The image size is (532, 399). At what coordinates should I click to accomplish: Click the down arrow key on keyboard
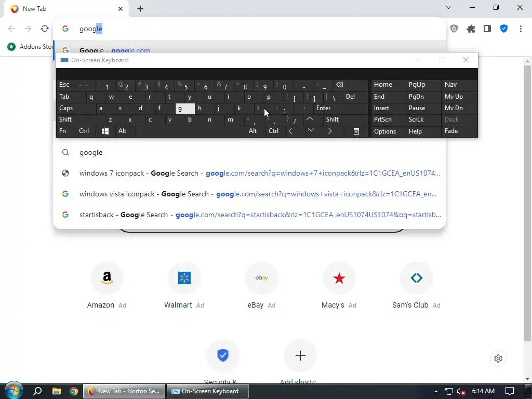(311, 130)
